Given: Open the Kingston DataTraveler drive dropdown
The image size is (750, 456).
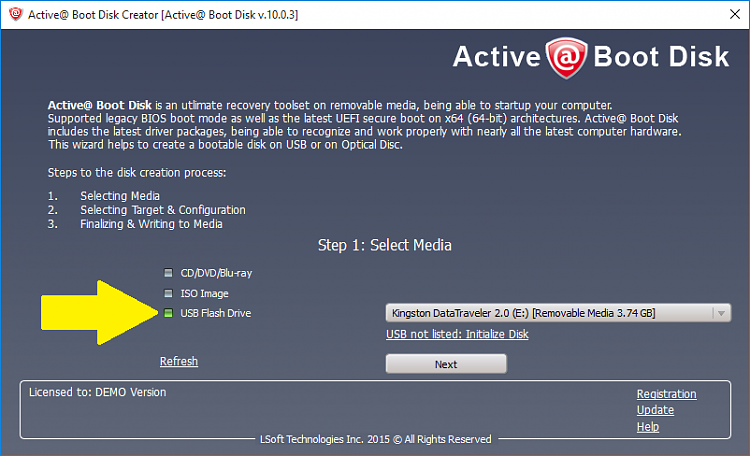Looking at the screenshot, I should (558, 313).
